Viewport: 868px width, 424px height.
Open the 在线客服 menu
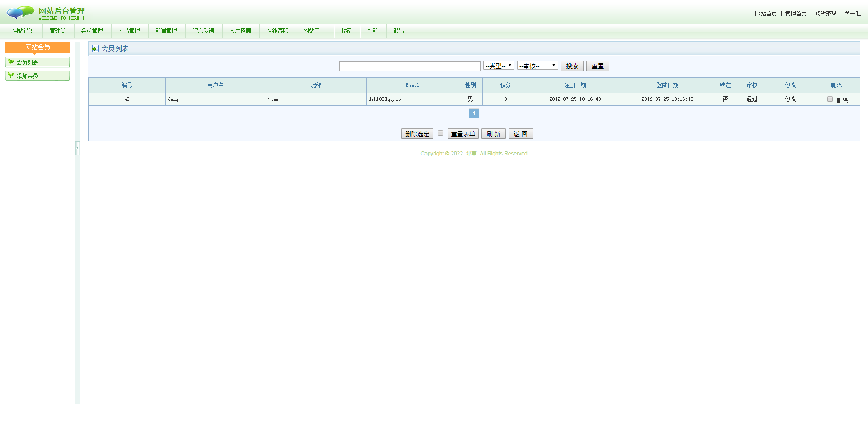coord(278,31)
